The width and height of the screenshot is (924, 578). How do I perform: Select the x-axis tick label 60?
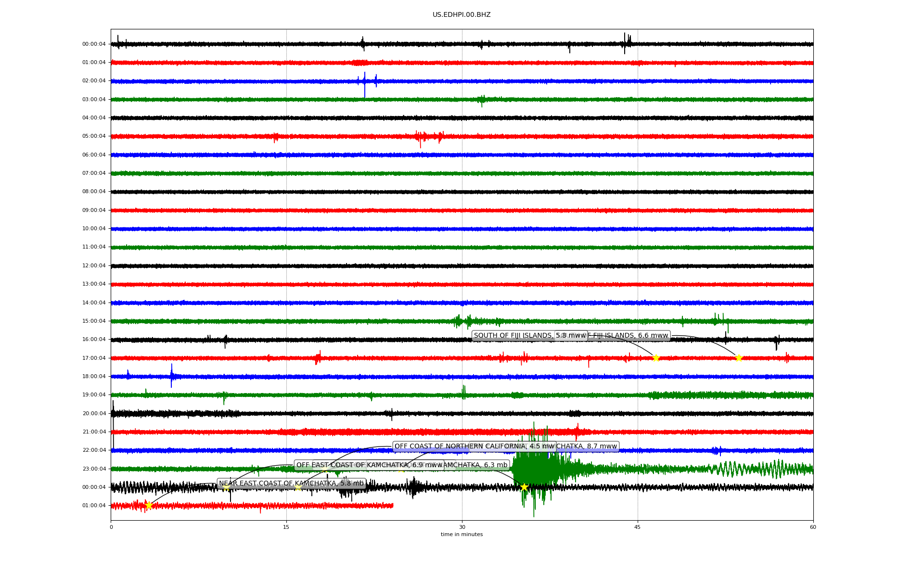tap(813, 527)
